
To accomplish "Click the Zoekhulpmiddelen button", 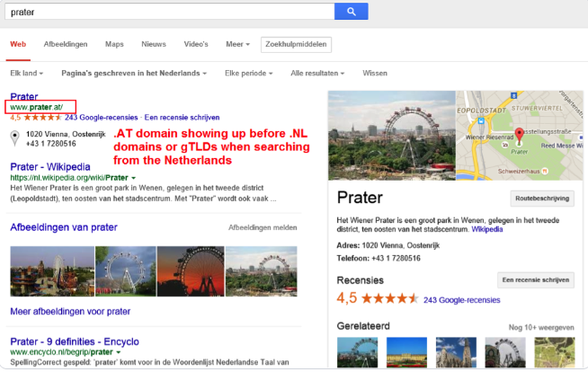I will tap(297, 45).
